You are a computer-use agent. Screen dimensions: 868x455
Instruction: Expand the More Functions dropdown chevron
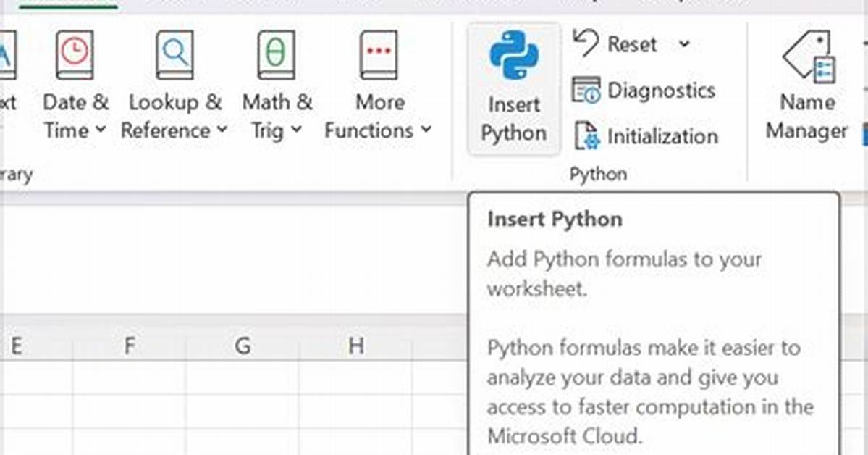pyautogui.click(x=426, y=130)
